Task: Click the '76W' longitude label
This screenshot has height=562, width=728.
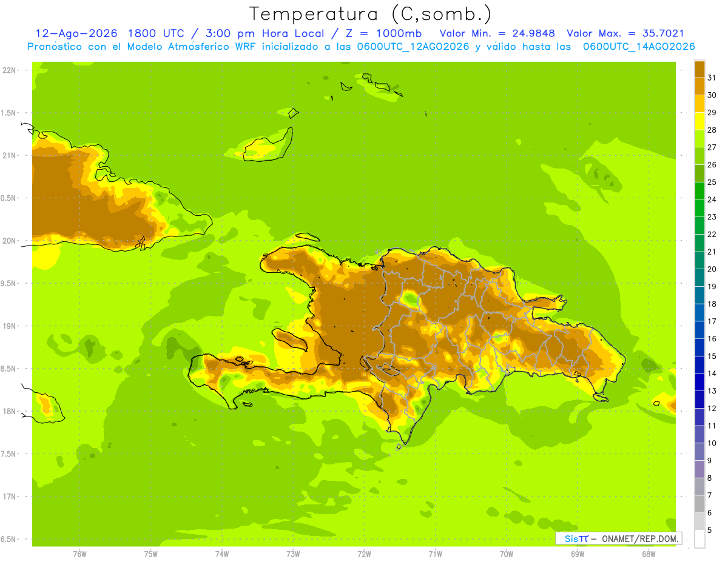Action: pos(79,554)
